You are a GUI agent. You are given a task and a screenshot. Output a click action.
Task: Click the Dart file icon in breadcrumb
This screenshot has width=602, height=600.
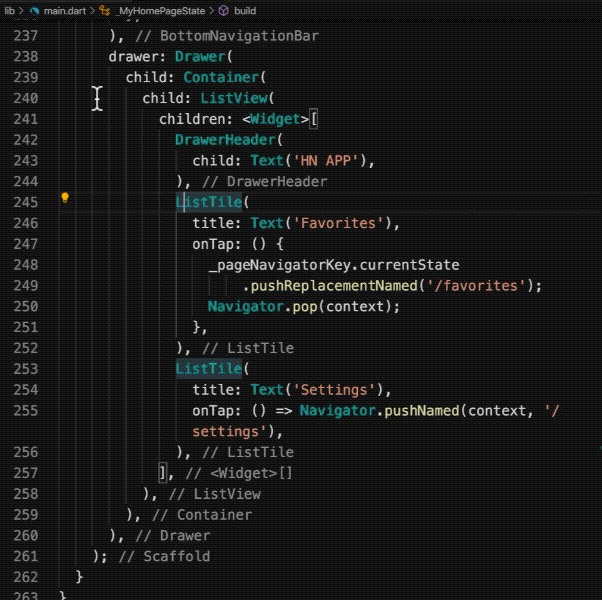coord(35,11)
